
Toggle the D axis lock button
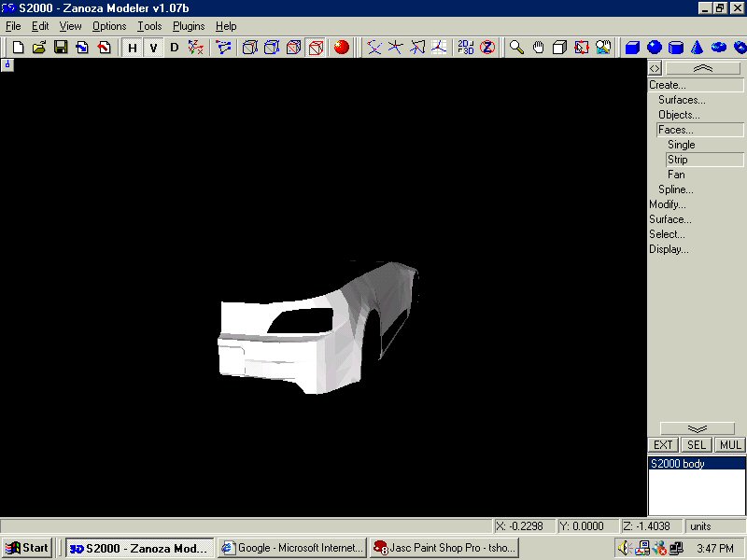[174, 48]
